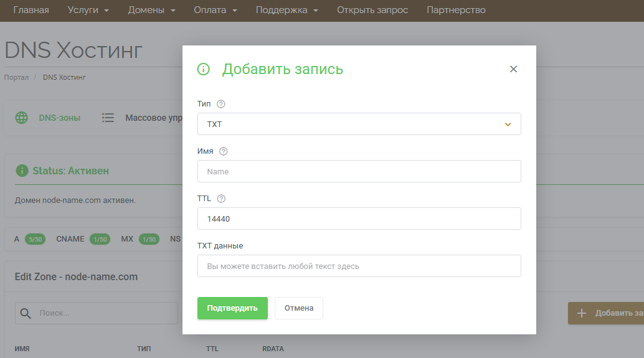This screenshot has height=358, width=644.
Task: Click the magnifier search icon
Action: (26, 313)
